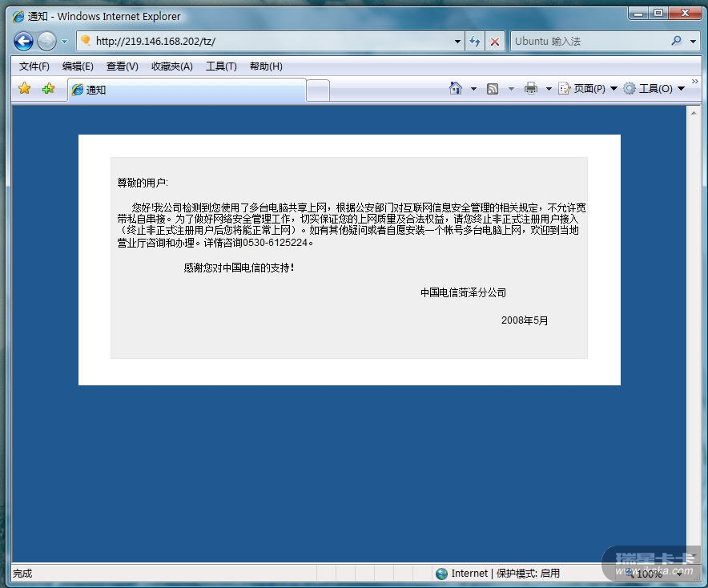Click the Internet security zone status
The height and width of the screenshot is (588, 708).
(x=497, y=574)
